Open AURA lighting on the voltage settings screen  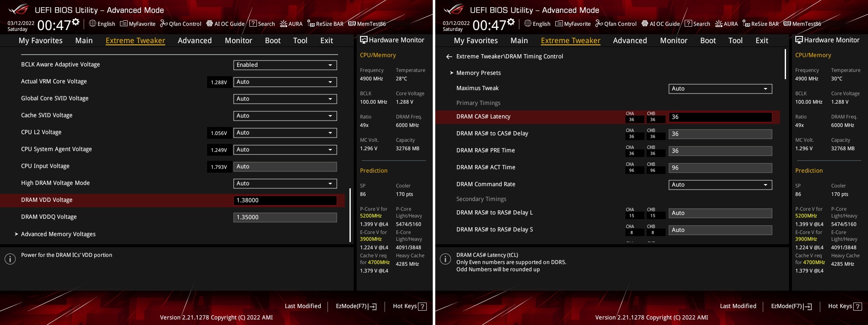pos(291,24)
